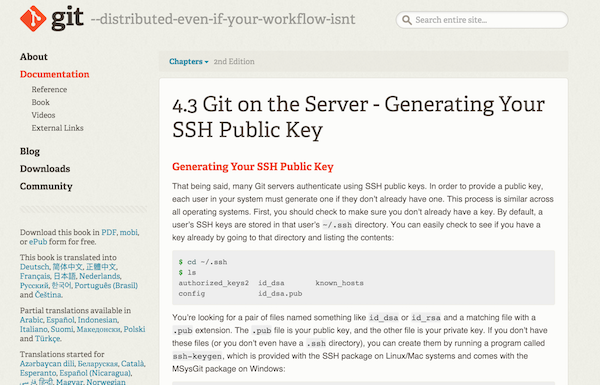Viewport: 600px width, 385px height.
Task: Open the Indonesian partial translation
Action: pos(98,320)
